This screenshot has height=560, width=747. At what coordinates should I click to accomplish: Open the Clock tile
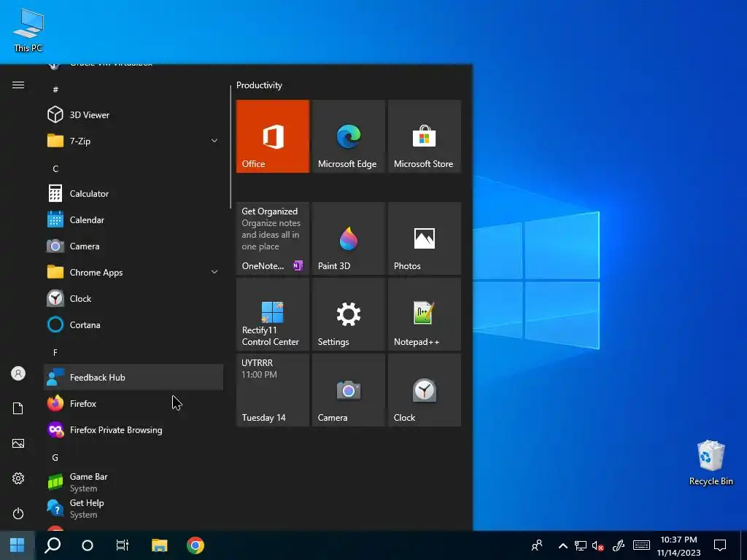425,390
